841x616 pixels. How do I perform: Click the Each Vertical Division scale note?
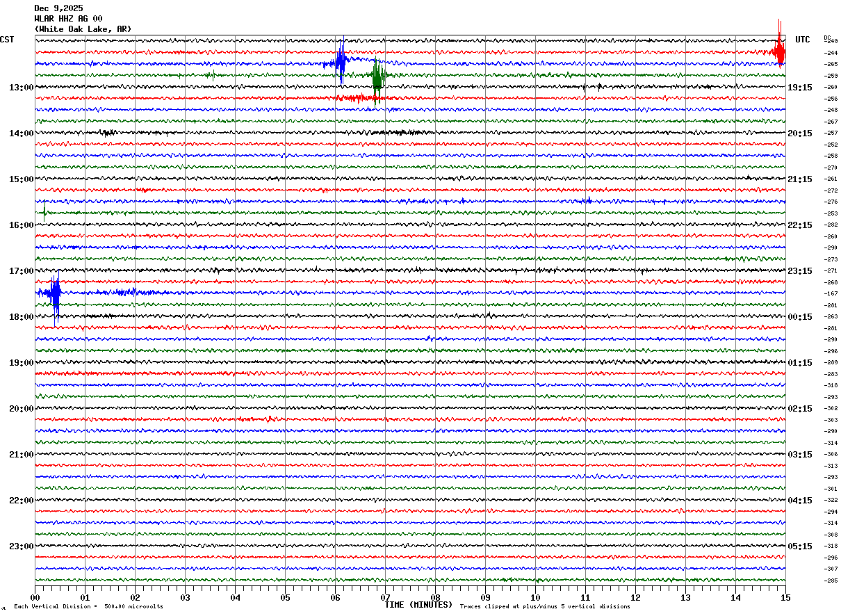(88, 607)
